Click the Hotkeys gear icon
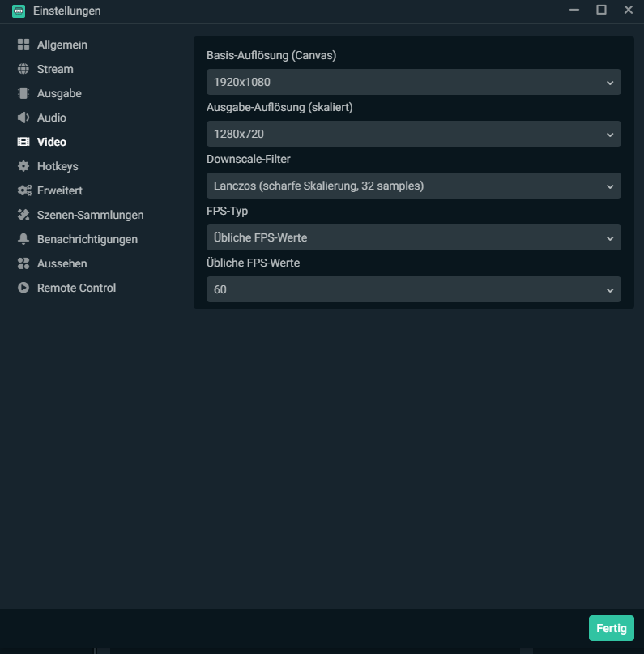644x654 pixels. pyautogui.click(x=23, y=166)
